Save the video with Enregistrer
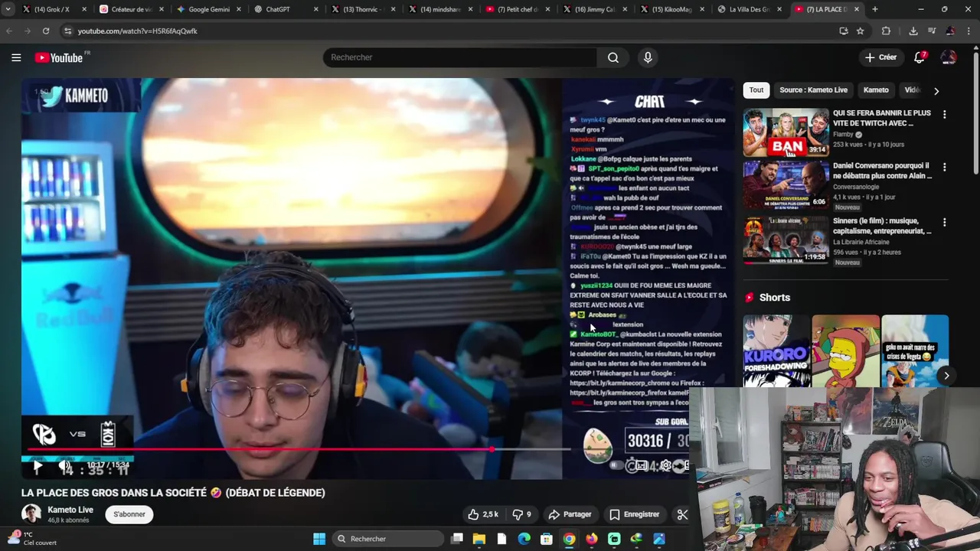 (634, 514)
